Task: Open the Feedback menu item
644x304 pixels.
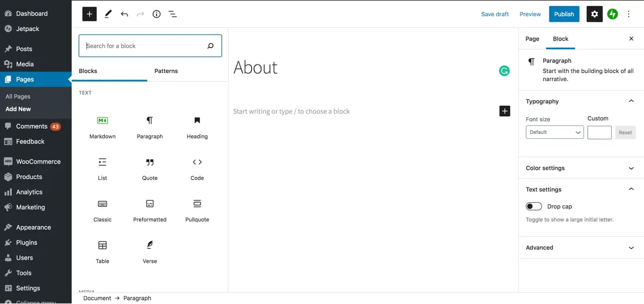Action: click(35, 141)
